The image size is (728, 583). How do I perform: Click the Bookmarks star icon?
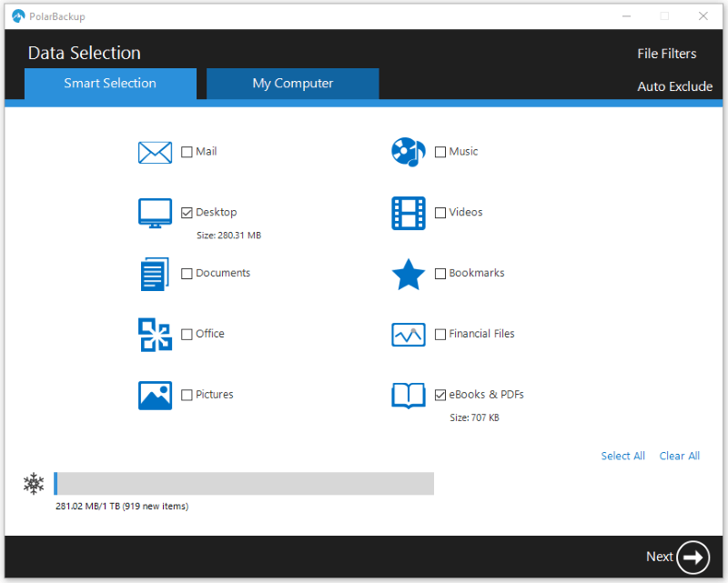click(x=408, y=274)
